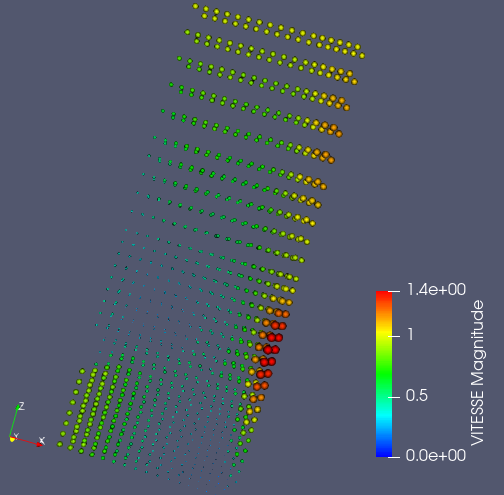Click the 1 tick label on color legend
The height and width of the screenshot is (495, 504).
click(410, 334)
